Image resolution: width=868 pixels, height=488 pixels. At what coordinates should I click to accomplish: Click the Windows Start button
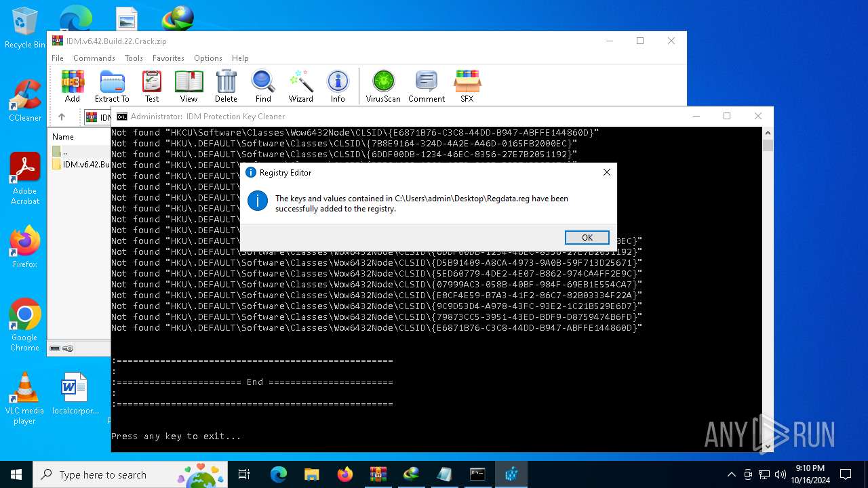pyautogui.click(x=16, y=474)
